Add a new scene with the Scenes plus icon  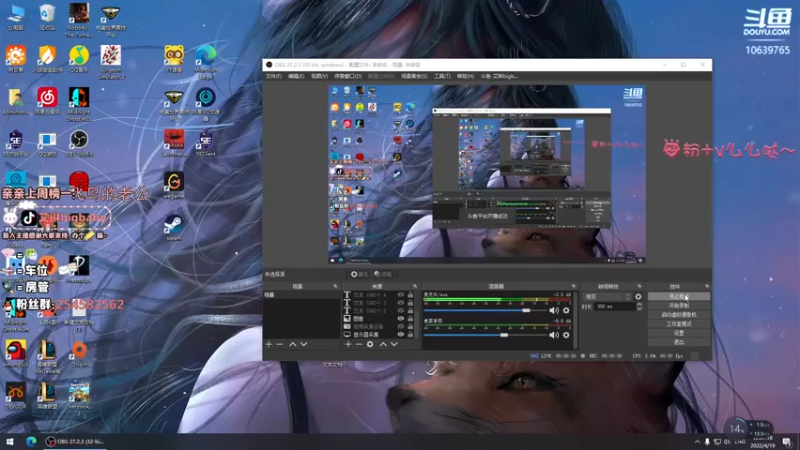pyautogui.click(x=269, y=344)
